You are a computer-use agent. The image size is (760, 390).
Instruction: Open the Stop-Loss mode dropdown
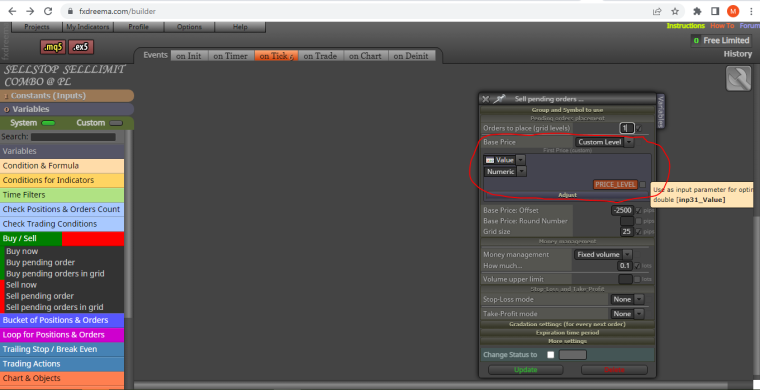[x=627, y=299]
